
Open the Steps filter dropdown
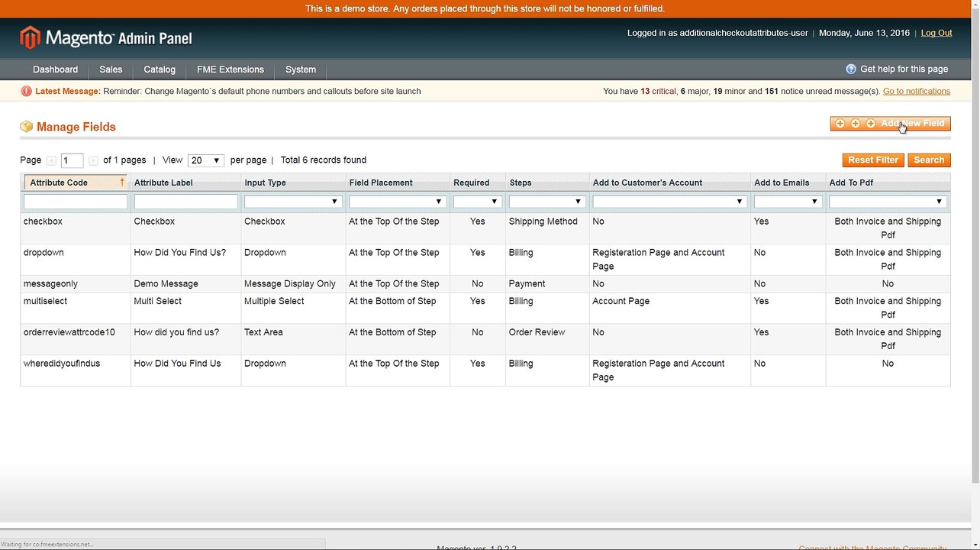point(546,202)
